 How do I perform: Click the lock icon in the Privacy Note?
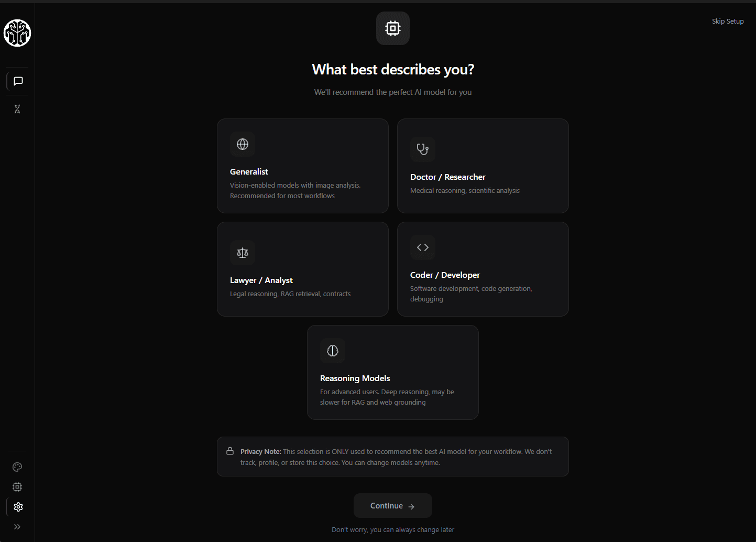[x=230, y=450]
